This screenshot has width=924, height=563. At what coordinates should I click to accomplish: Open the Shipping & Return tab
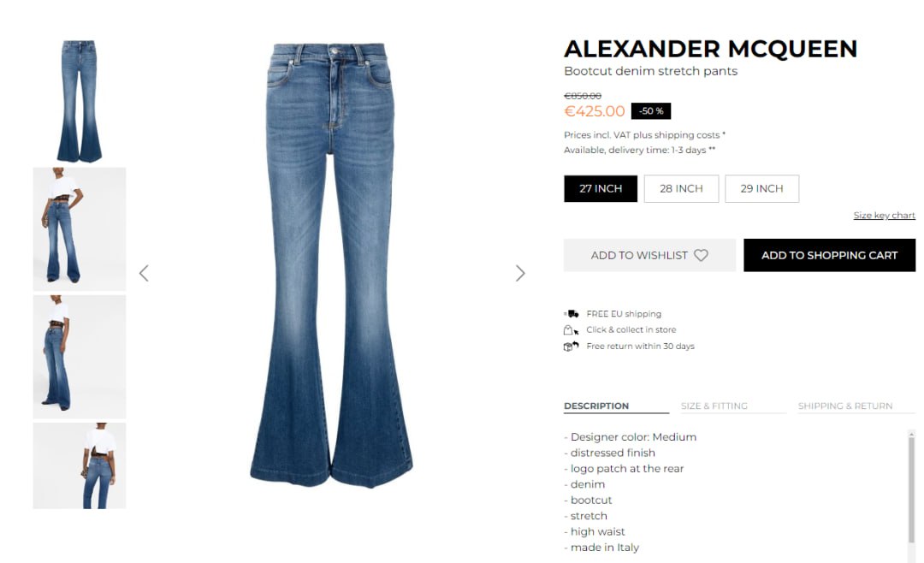point(845,406)
